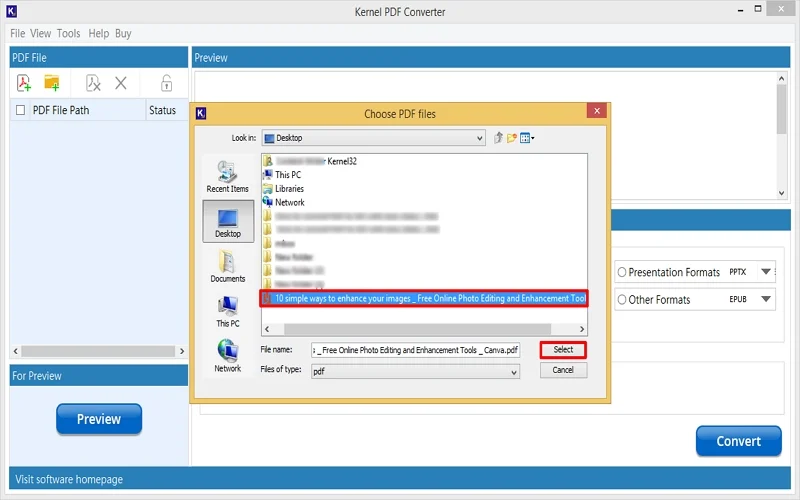Click the Add folder icon
Viewport: 800px width, 500px height.
point(52,83)
